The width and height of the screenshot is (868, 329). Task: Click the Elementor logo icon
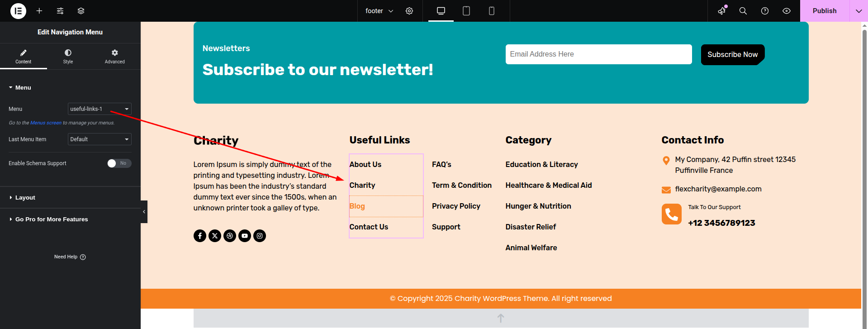tap(18, 11)
